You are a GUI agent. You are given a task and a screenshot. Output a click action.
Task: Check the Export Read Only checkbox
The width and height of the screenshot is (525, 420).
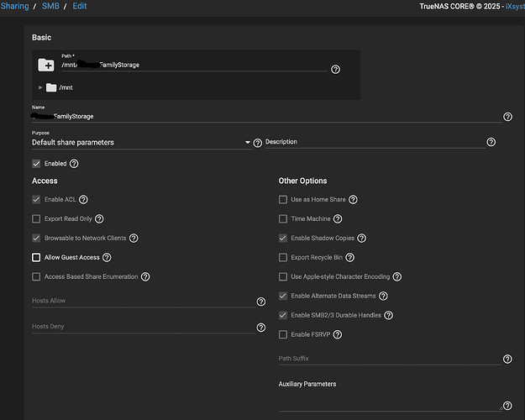[36, 219]
